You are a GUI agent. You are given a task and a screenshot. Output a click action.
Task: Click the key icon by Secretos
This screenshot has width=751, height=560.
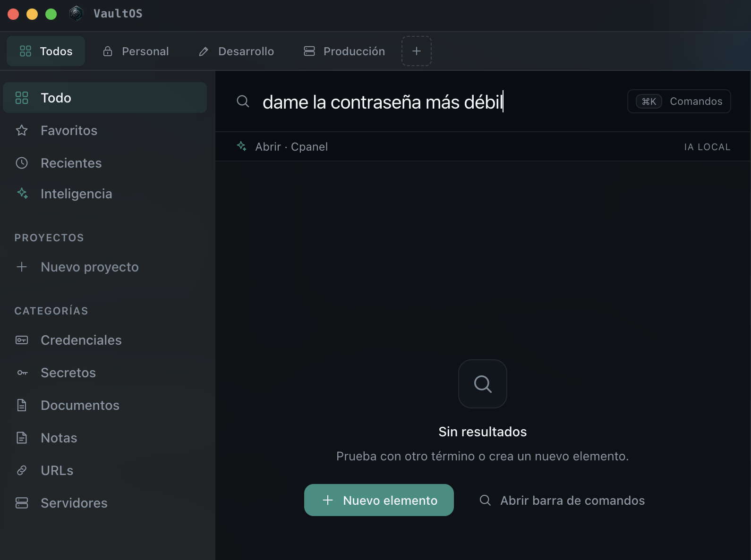coord(22,373)
